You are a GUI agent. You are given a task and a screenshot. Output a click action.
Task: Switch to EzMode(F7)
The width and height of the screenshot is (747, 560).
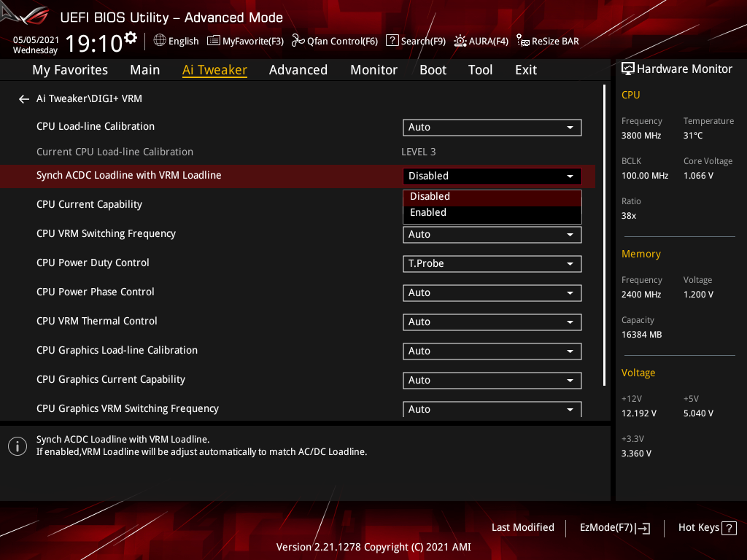click(614, 528)
